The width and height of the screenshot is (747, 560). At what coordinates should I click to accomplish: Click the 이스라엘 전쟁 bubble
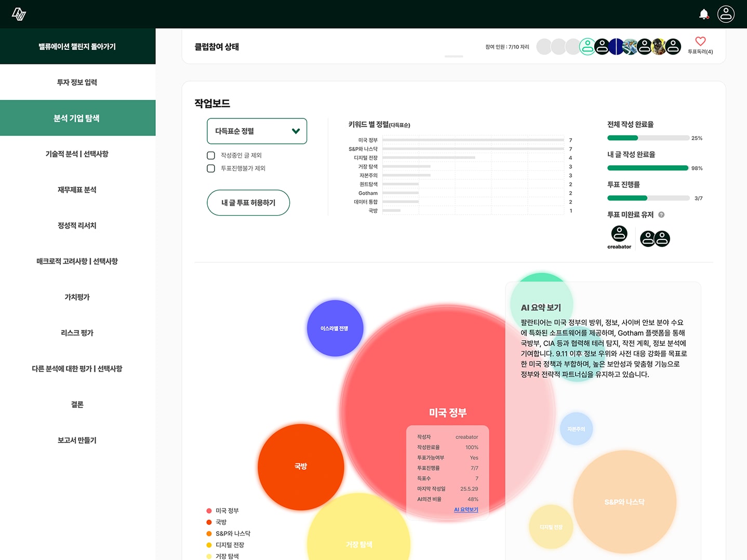coord(335,328)
